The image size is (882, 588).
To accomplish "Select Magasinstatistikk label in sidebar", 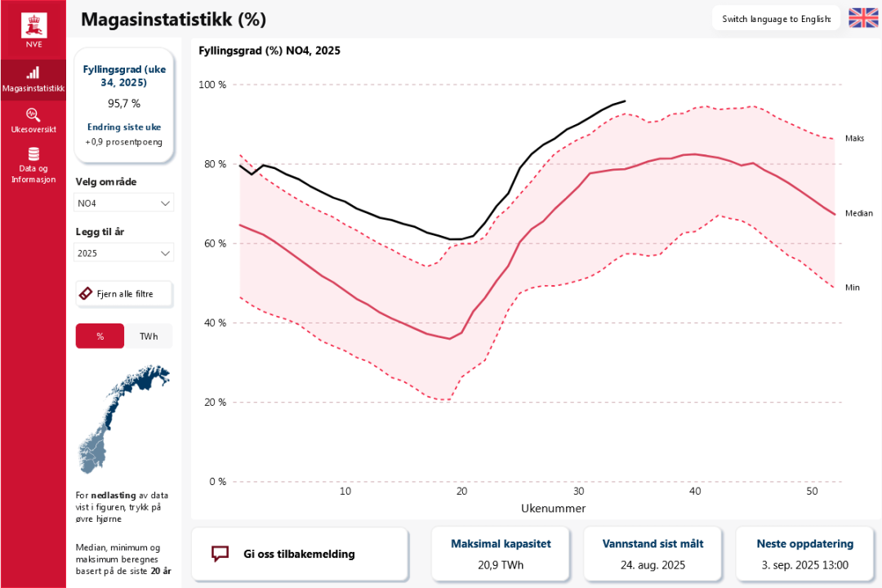I will [33, 88].
